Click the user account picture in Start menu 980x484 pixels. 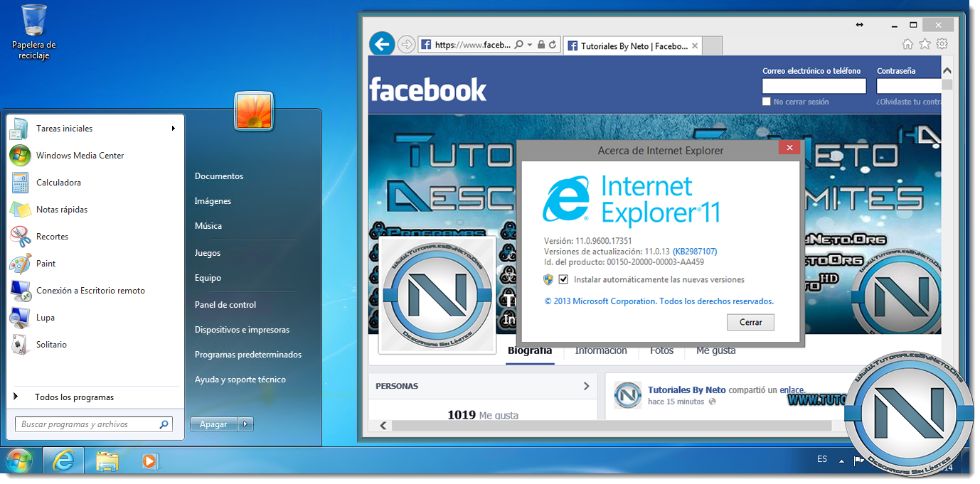(254, 112)
